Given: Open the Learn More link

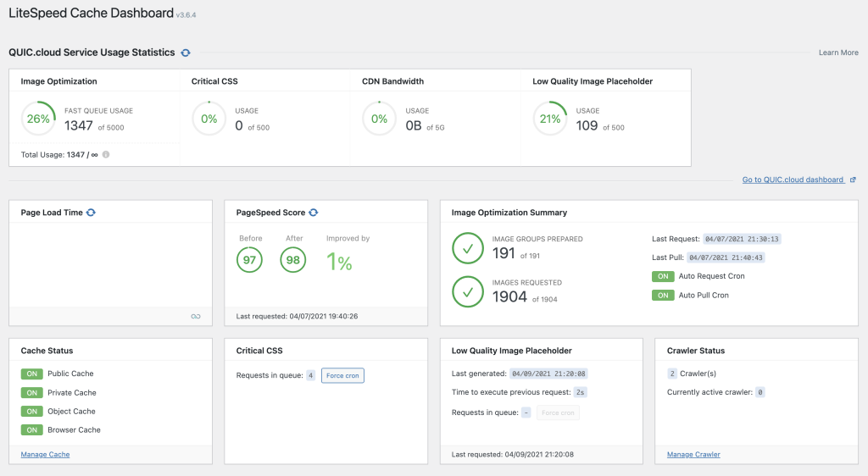Looking at the screenshot, I should point(838,53).
